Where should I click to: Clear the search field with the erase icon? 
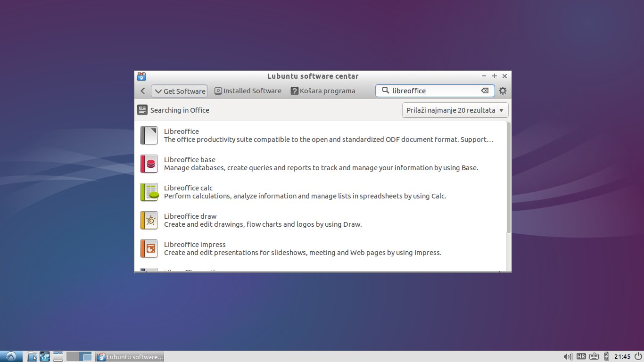point(485,91)
